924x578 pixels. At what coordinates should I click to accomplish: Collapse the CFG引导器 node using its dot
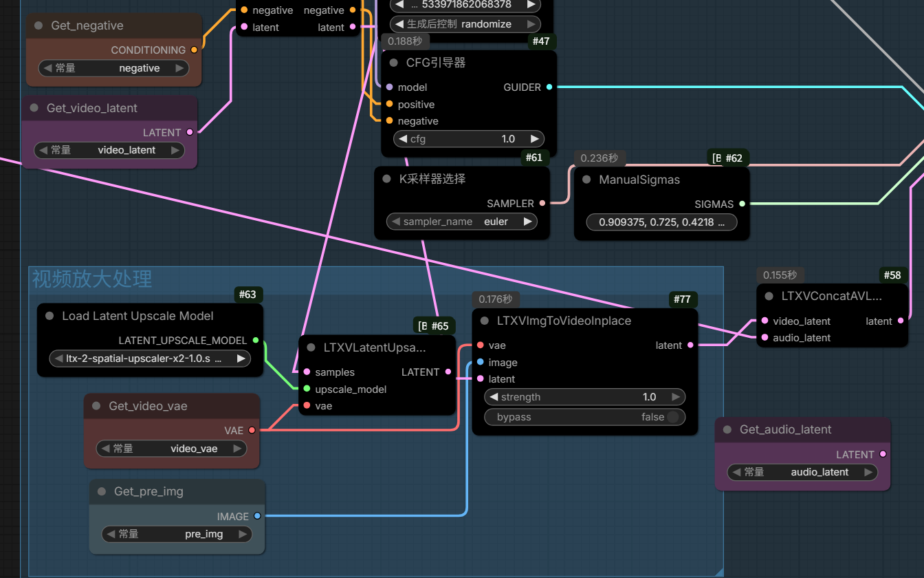click(x=393, y=63)
